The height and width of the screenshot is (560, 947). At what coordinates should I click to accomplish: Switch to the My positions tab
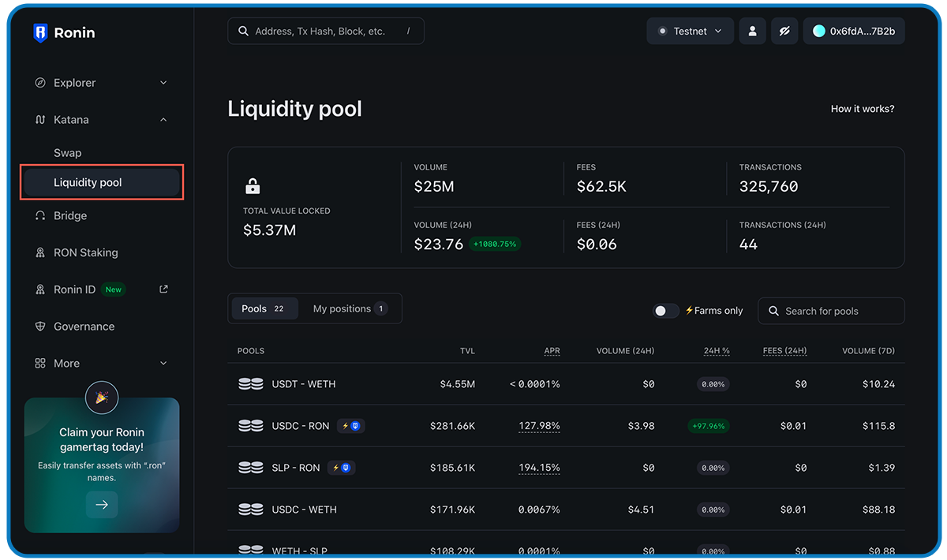tap(350, 309)
